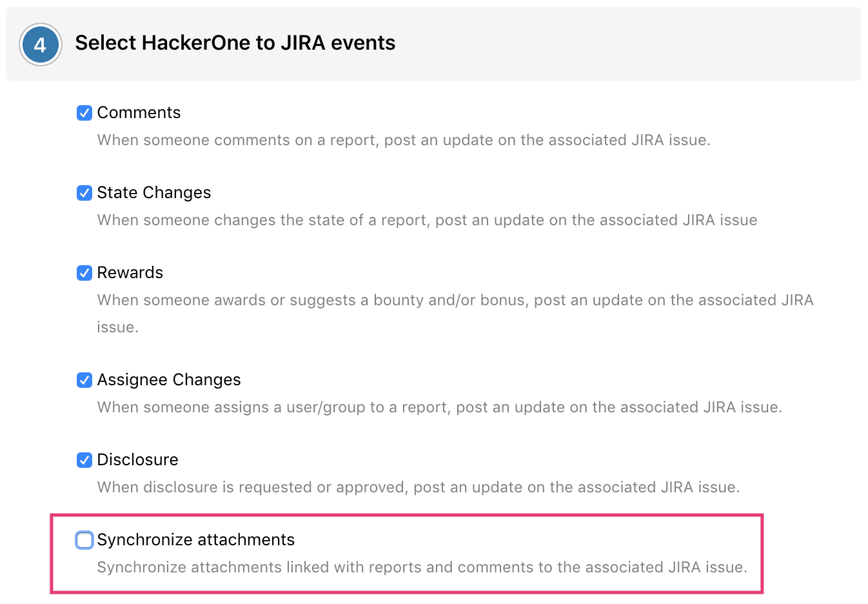Click the 'Disclosure' label text
Viewport: 868px width, 604px height.
(x=137, y=460)
